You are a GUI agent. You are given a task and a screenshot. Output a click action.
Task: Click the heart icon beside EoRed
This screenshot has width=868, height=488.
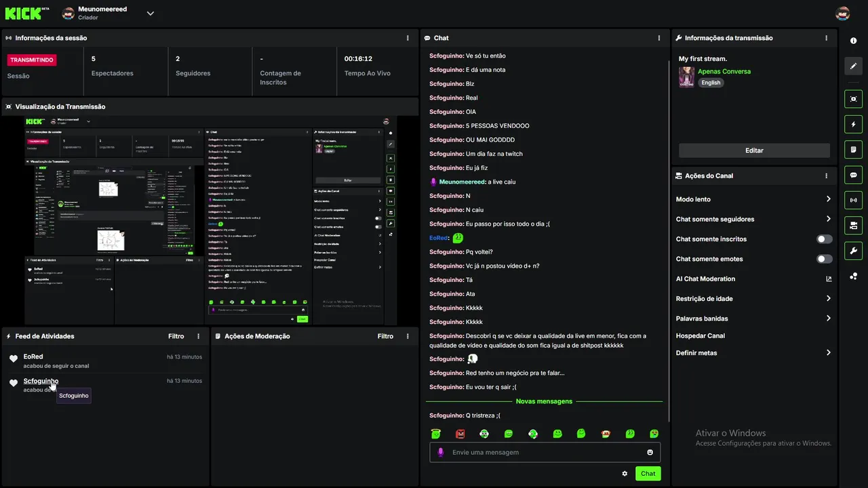[x=14, y=359]
